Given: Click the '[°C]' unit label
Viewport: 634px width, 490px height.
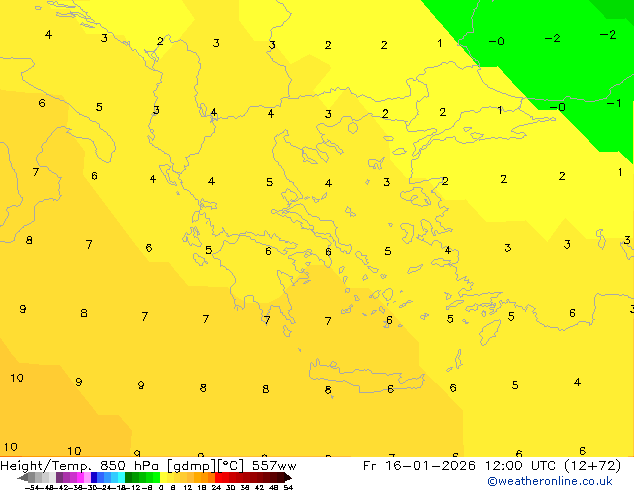Looking at the screenshot, I should (x=231, y=466).
